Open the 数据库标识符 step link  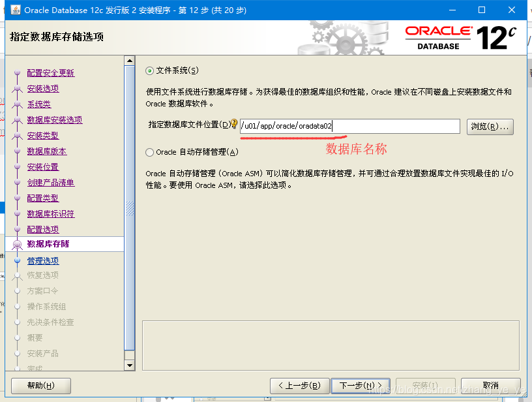click(x=51, y=213)
